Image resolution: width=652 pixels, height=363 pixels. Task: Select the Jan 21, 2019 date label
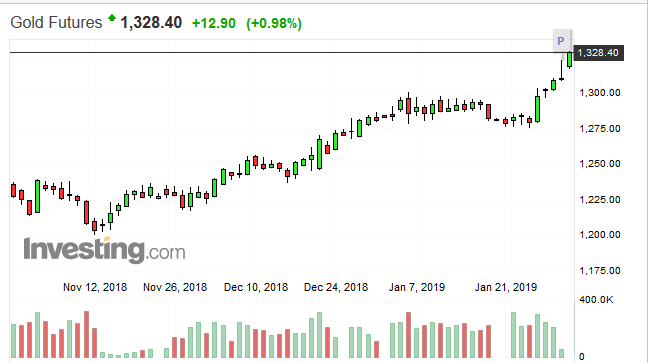click(x=506, y=287)
